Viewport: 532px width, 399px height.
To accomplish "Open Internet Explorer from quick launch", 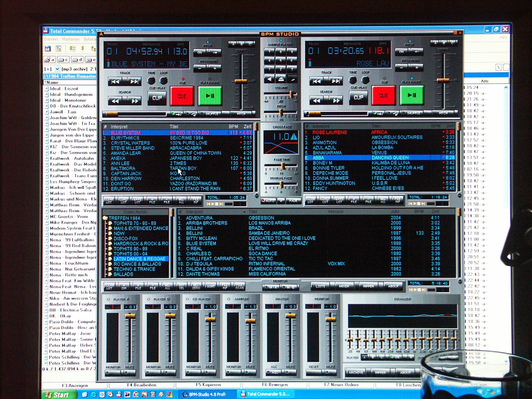I will coord(93,394).
